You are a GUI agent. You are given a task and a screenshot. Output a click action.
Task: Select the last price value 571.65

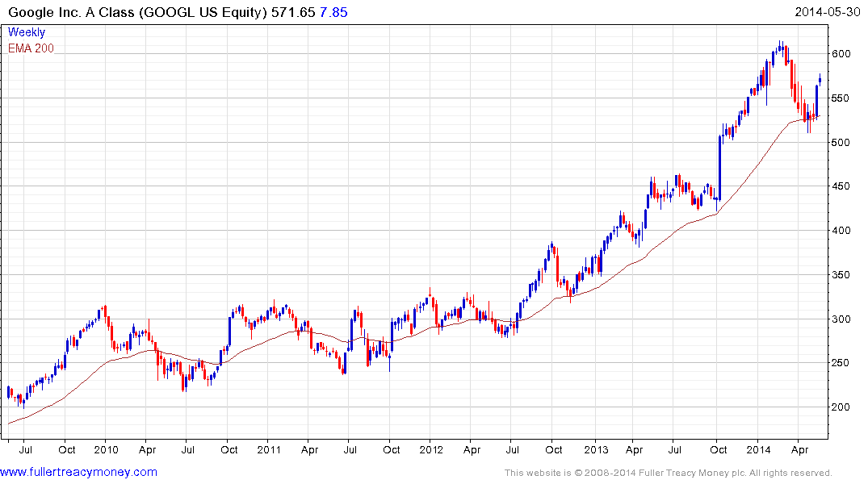(x=293, y=12)
